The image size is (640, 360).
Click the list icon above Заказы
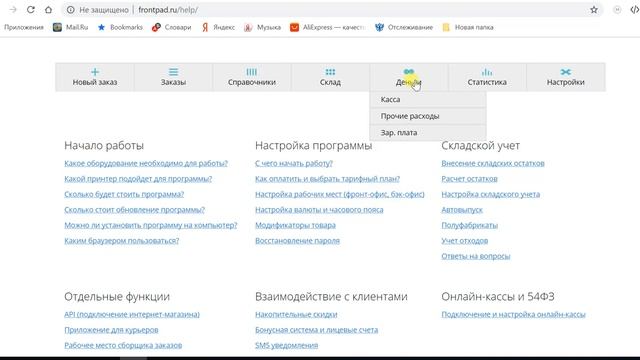pyautogui.click(x=173, y=72)
